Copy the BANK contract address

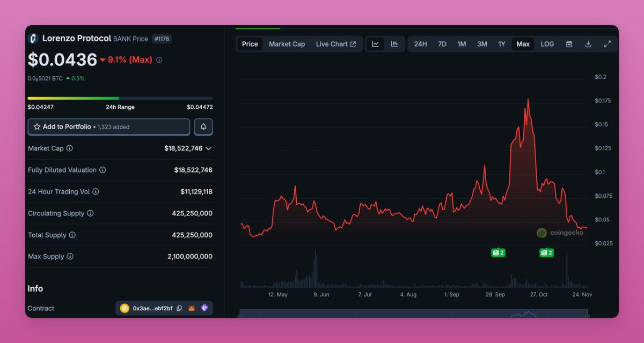179,308
